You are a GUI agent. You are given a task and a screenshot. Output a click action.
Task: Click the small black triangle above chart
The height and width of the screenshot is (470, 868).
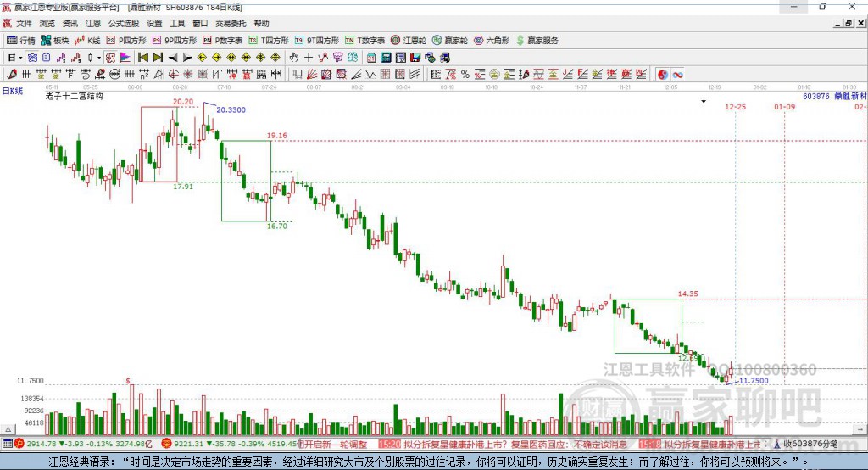pos(704,102)
